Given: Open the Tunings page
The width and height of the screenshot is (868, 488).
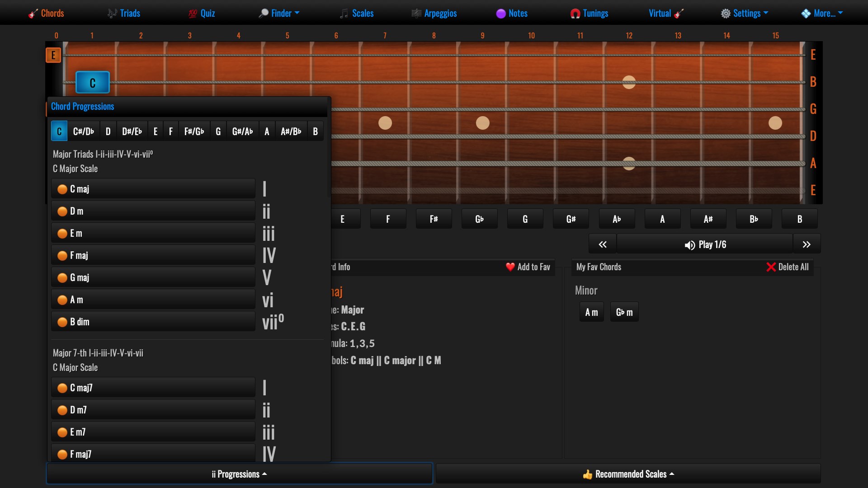Looking at the screenshot, I should click(x=589, y=13).
